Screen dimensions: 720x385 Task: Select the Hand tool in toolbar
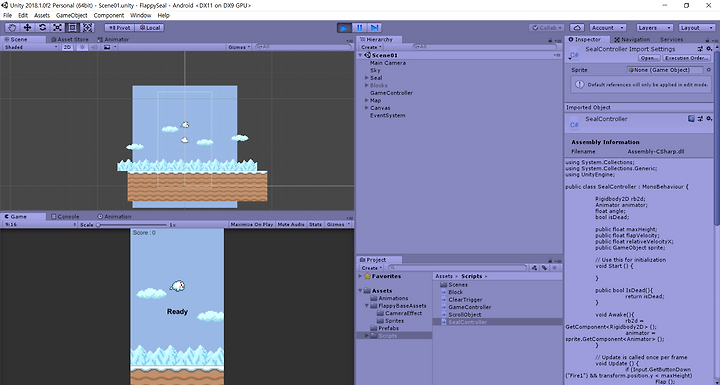pyautogui.click(x=12, y=28)
